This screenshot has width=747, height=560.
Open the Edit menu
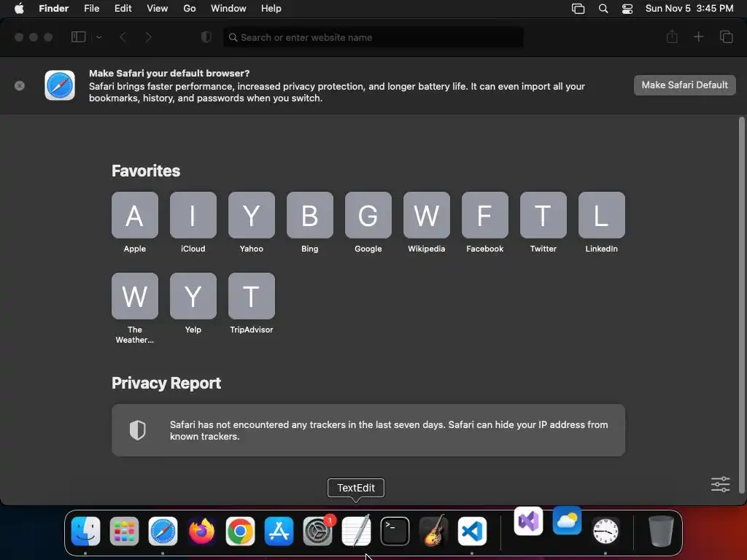point(123,9)
